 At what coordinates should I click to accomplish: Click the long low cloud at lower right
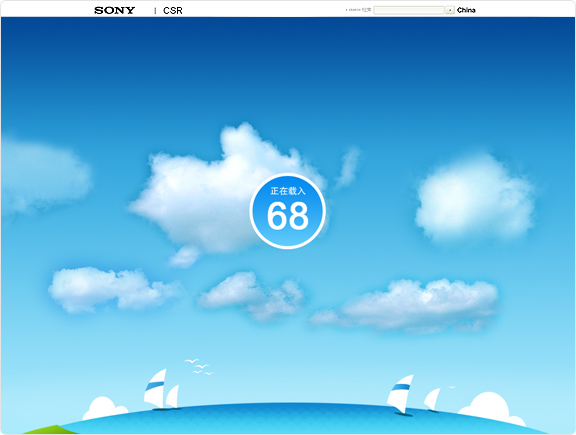click(x=404, y=305)
